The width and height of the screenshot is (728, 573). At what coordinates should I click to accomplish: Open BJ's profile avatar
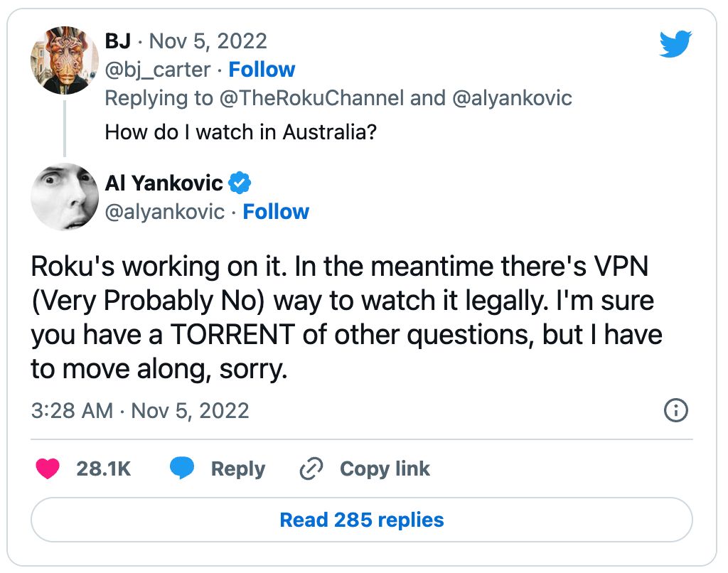click(x=65, y=60)
